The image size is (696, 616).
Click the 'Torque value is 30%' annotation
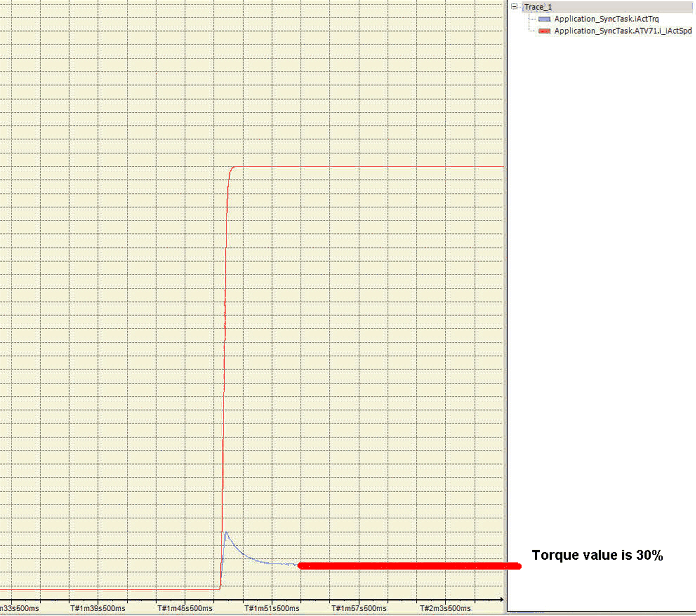pyautogui.click(x=597, y=555)
